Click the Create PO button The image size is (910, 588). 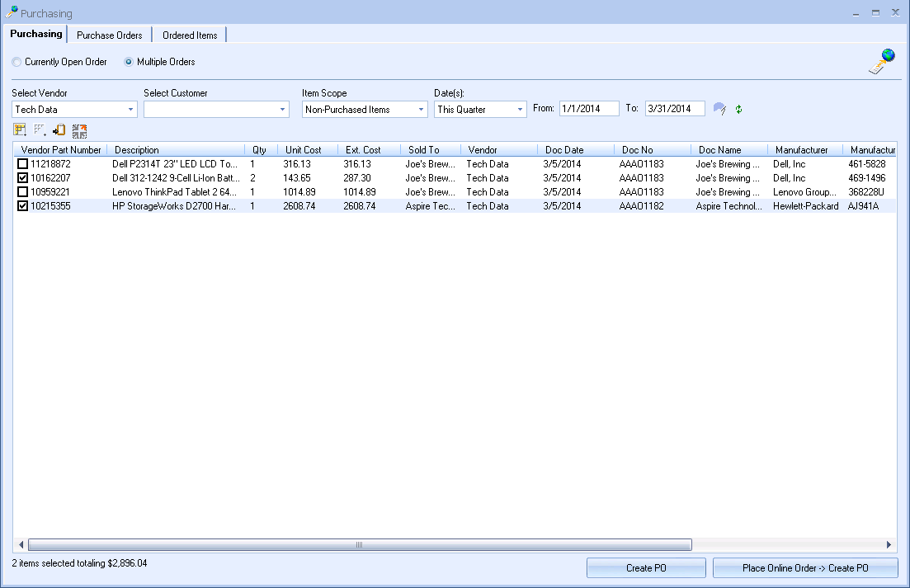(x=646, y=568)
